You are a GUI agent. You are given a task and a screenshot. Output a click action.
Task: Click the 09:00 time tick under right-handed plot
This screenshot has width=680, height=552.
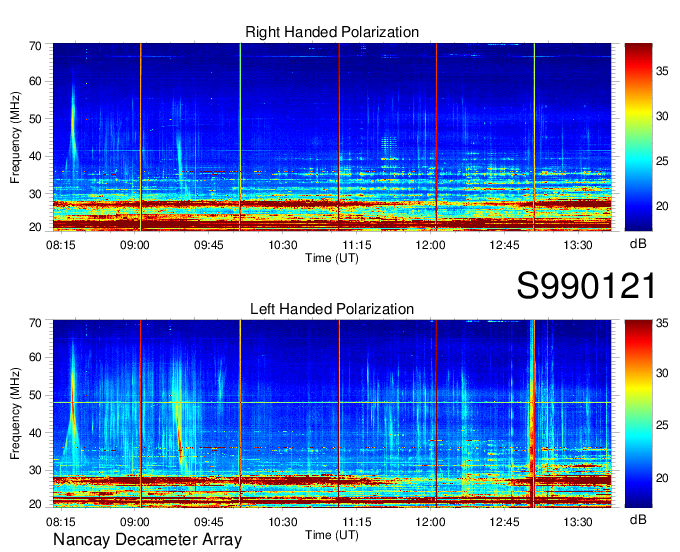click(x=134, y=245)
